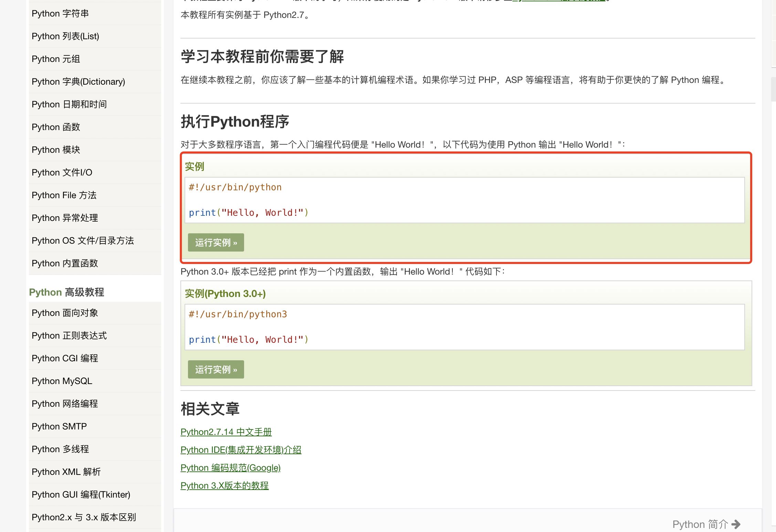Navigate to Python 函数 page
This screenshot has width=776, height=532.
tap(56, 127)
